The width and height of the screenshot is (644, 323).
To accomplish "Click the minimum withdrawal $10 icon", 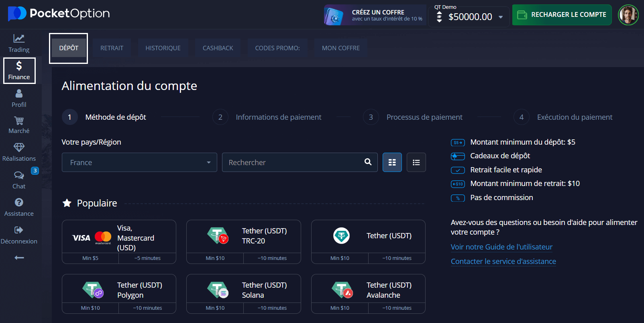I will click(458, 184).
